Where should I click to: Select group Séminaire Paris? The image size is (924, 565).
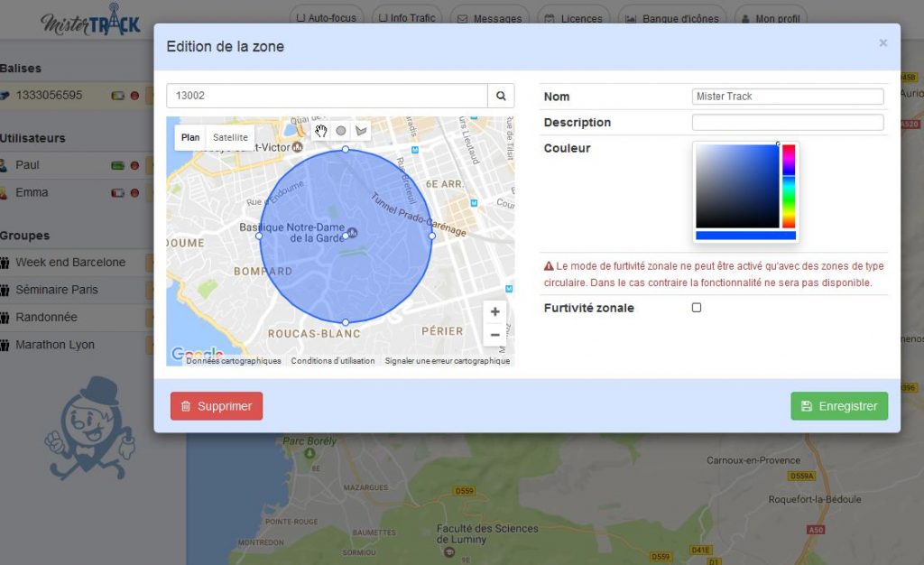click(57, 290)
